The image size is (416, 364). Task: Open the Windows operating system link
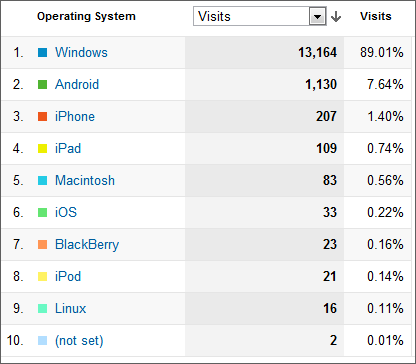(x=81, y=52)
